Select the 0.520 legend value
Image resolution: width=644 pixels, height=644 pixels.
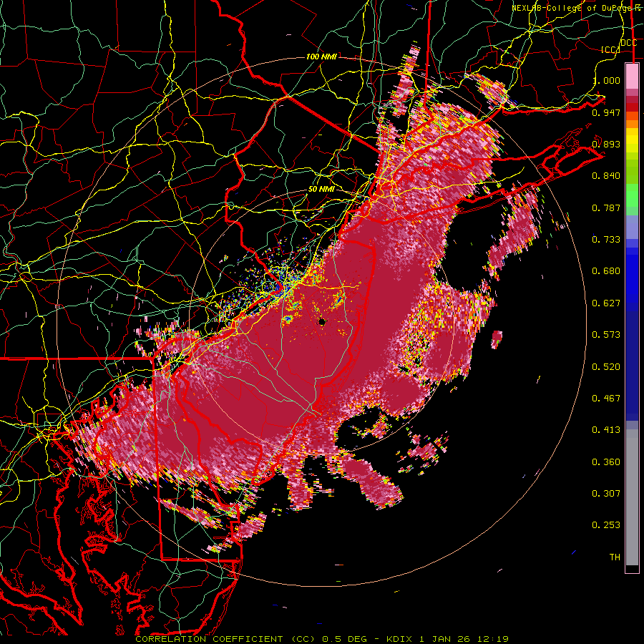pos(606,367)
